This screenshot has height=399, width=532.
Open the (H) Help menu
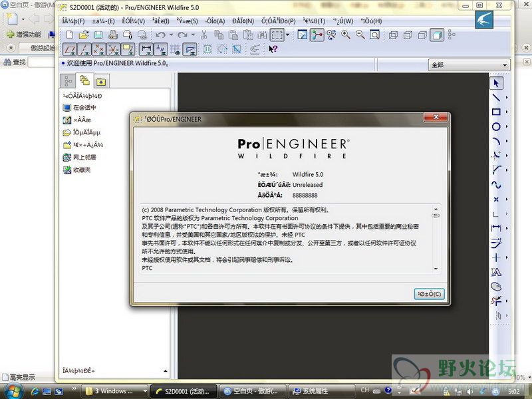(x=371, y=21)
